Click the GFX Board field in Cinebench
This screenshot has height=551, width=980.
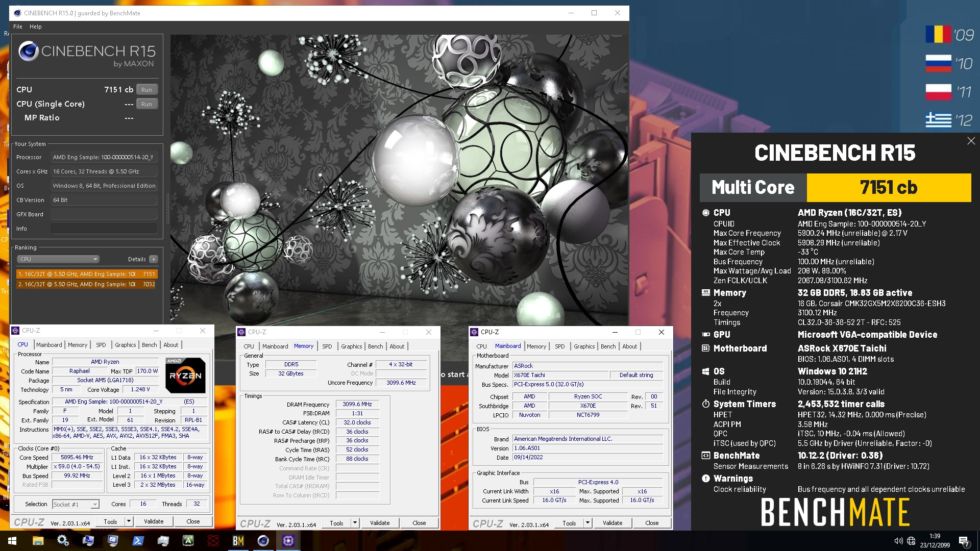click(x=104, y=214)
